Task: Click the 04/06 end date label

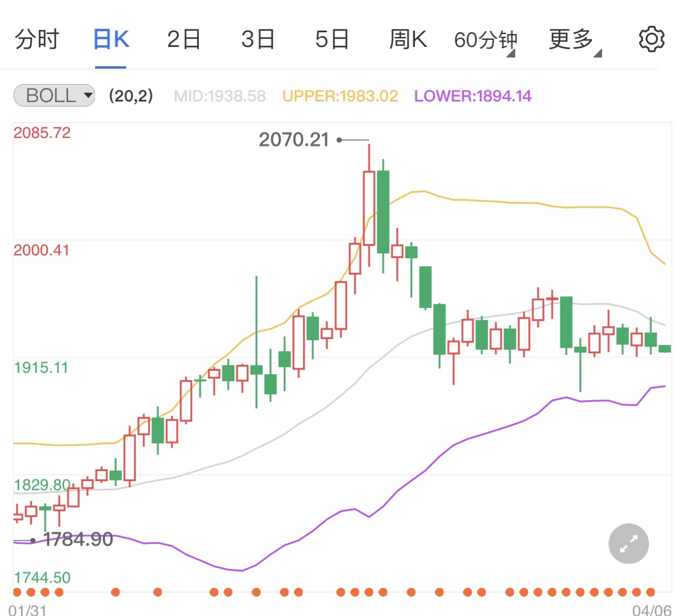Action: point(651,610)
